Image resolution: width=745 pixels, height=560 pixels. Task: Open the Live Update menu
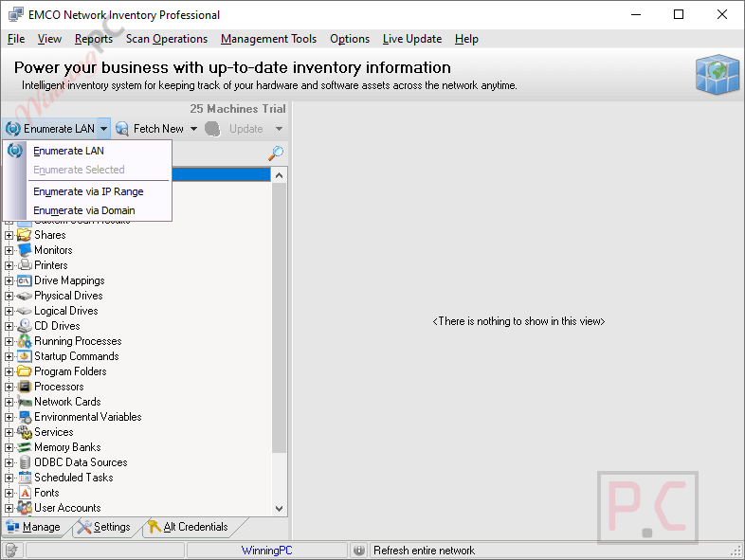(412, 39)
